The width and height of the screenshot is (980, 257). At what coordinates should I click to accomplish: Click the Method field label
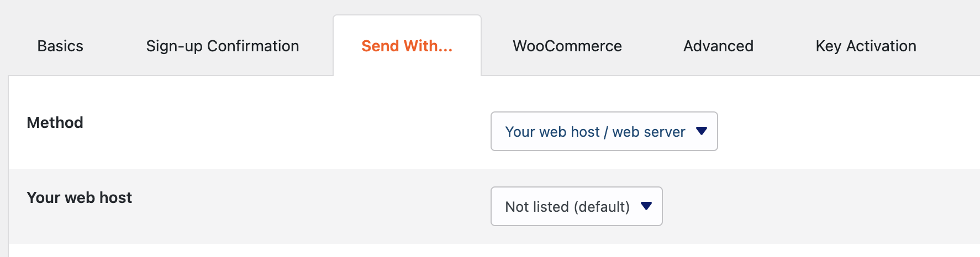point(55,122)
